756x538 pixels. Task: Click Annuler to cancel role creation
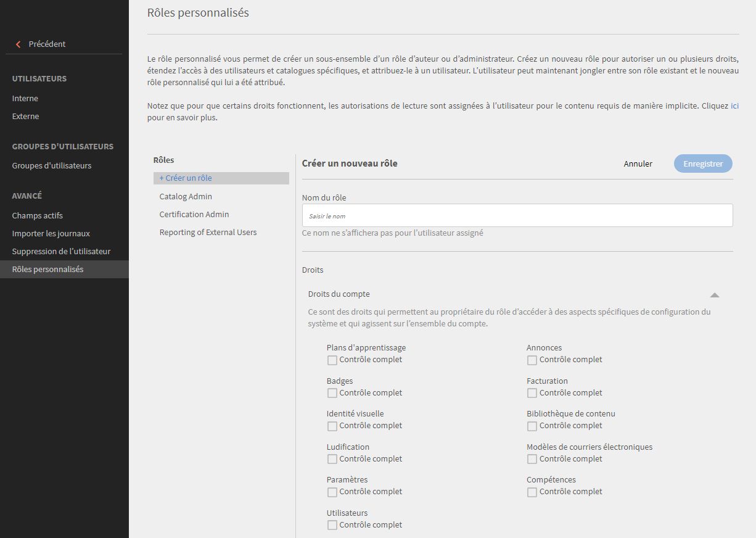(638, 163)
